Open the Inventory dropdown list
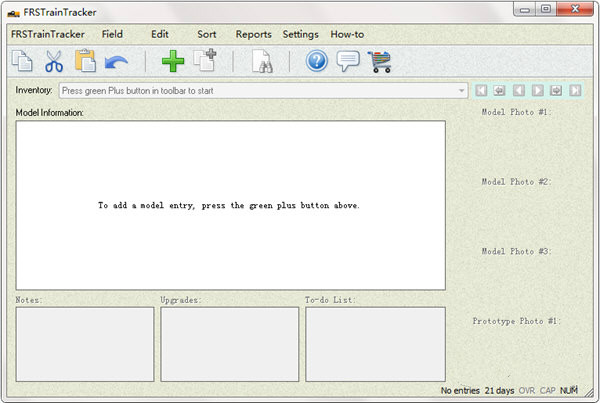 point(461,91)
